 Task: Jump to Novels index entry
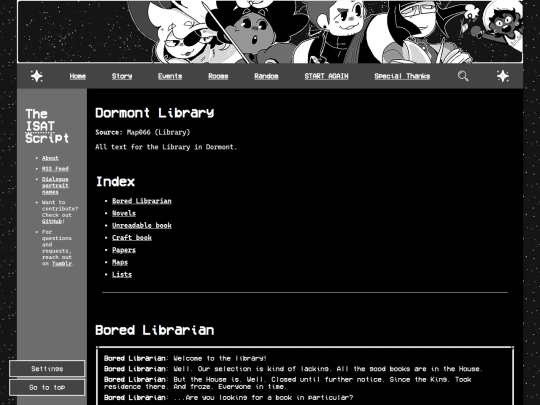(x=124, y=213)
